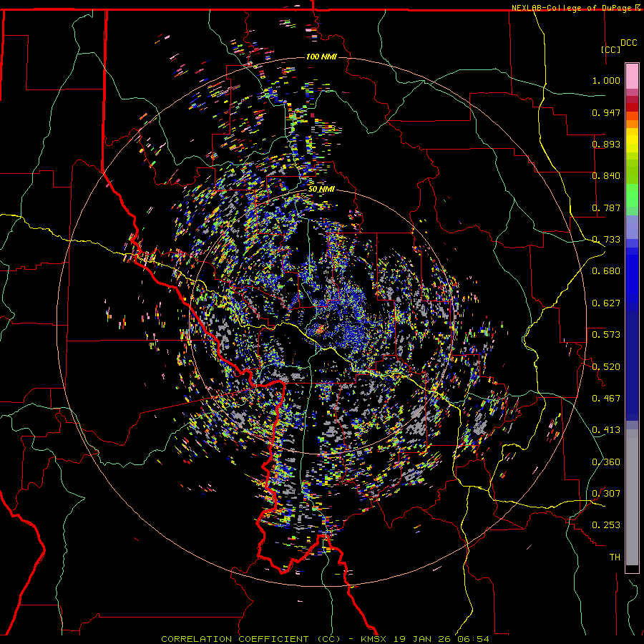Click the 0.413 legend value
This screenshot has width=644, height=644.
[606, 430]
